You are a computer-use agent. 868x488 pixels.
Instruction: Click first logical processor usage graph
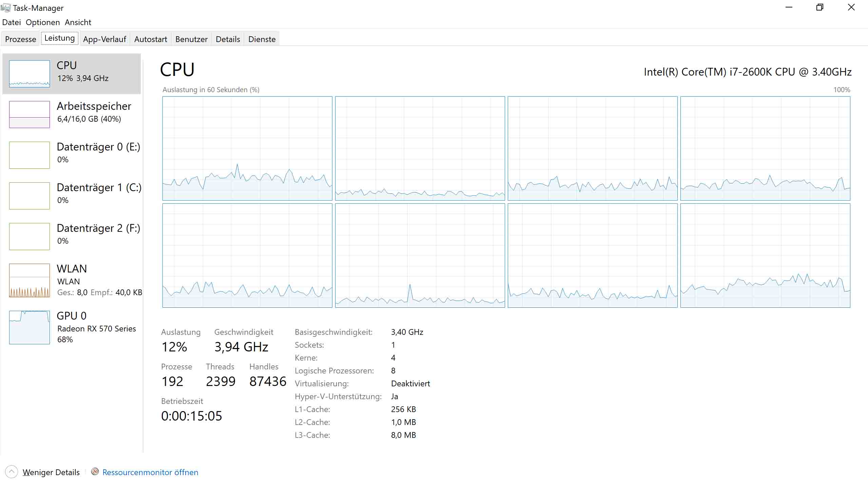(x=247, y=148)
